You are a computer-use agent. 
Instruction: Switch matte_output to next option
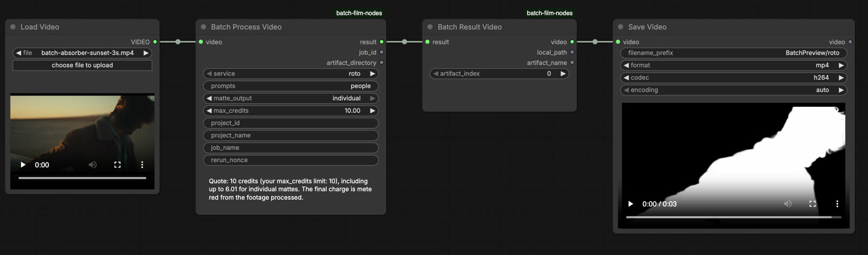pyautogui.click(x=373, y=98)
